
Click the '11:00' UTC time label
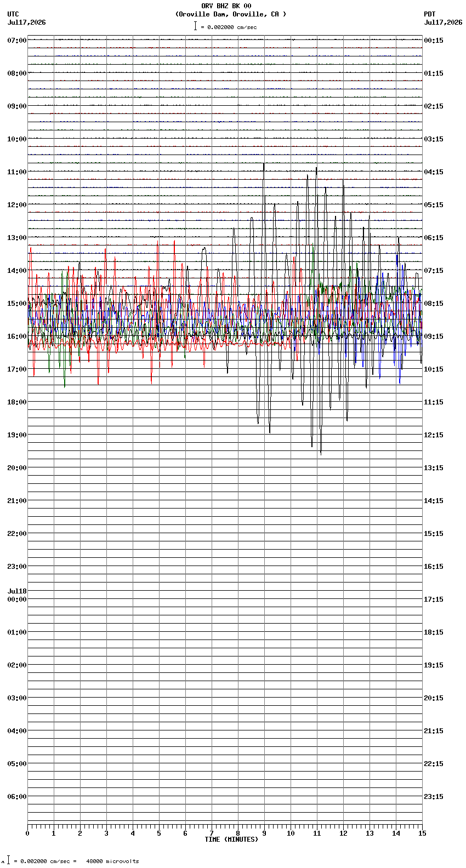(17, 172)
